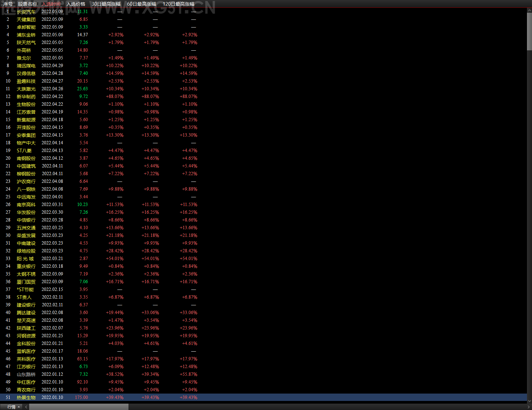Click 新华制药 30-day gain +88.07%

point(115,97)
